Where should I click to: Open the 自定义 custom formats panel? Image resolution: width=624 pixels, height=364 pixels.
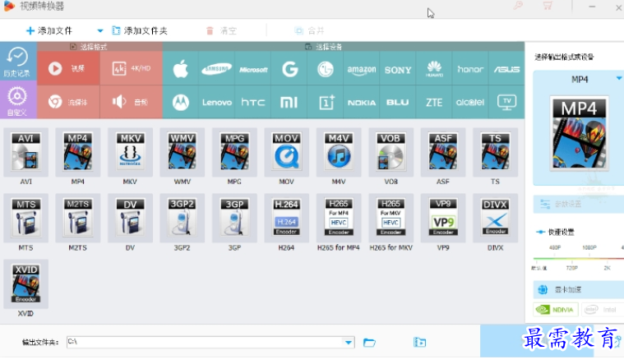pos(18,100)
